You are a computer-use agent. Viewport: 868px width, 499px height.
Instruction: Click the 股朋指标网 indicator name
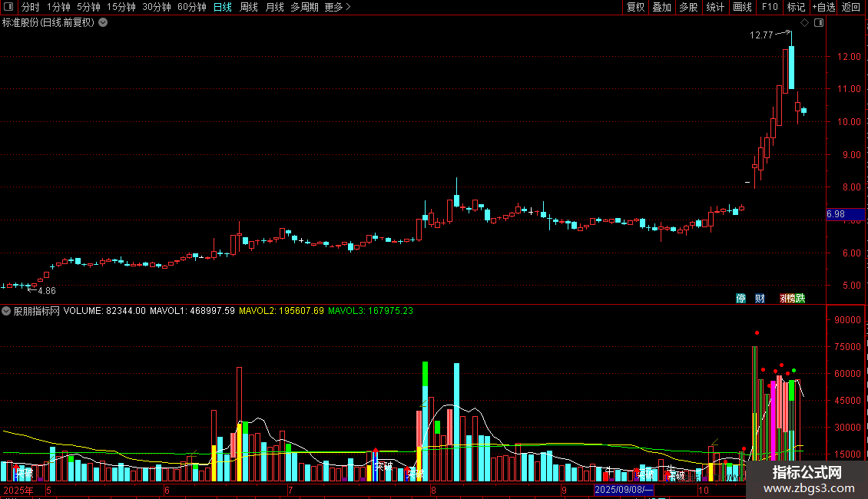(x=37, y=311)
